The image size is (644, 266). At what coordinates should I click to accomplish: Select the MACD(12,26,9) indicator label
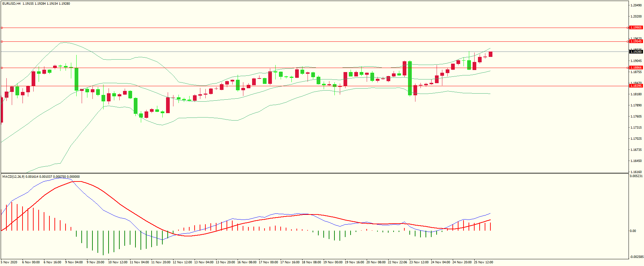[13, 177]
